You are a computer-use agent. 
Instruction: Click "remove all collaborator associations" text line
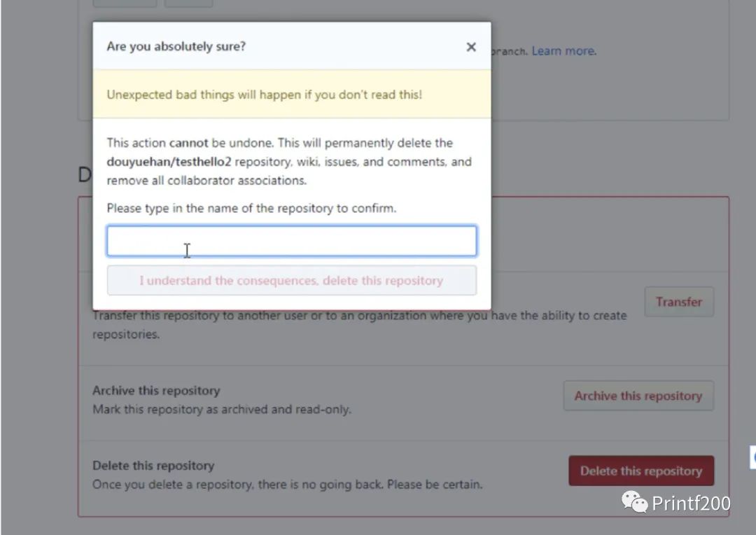click(206, 180)
